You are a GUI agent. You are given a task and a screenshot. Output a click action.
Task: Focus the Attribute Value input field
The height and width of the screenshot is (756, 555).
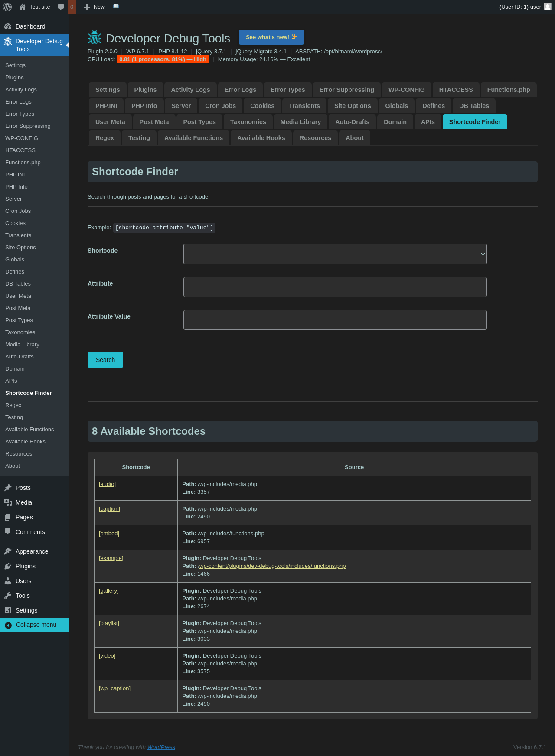coord(335,320)
